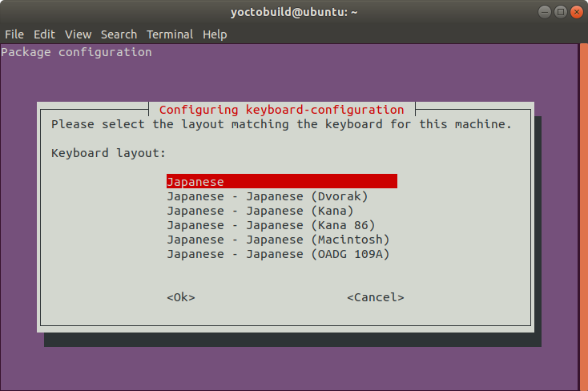Choose Japanese (Kana) layout
This screenshot has height=391, width=588.
point(260,211)
